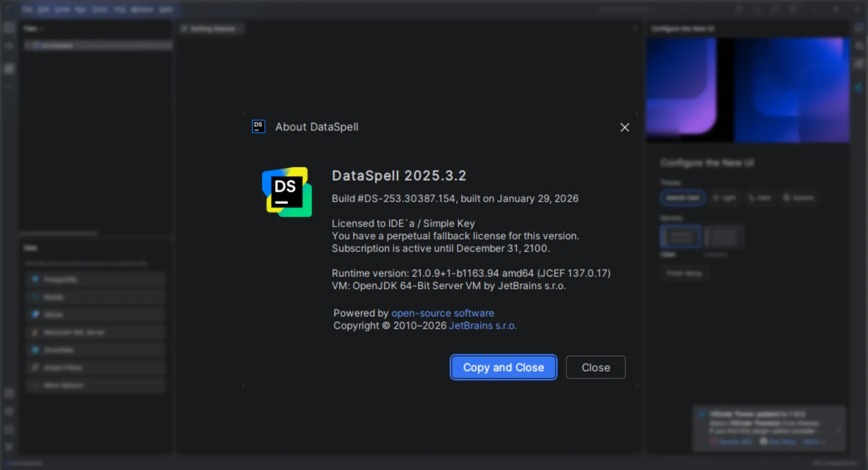Open the open-source software link
This screenshot has width=868, height=470.
[x=443, y=313]
